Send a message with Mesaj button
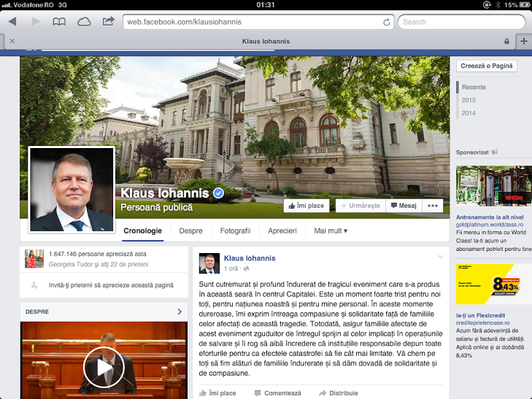The width and height of the screenshot is (532, 399). [x=404, y=206]
